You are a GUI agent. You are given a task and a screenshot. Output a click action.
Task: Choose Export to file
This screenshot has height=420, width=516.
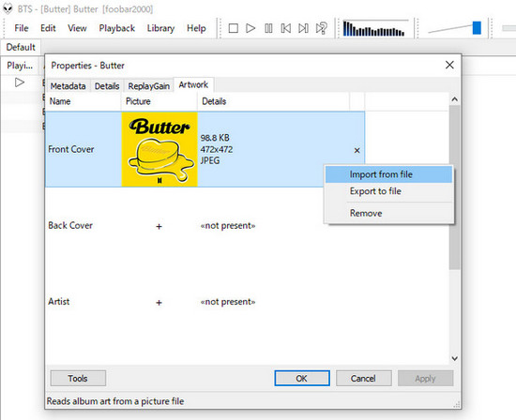(x=388, y=191)
